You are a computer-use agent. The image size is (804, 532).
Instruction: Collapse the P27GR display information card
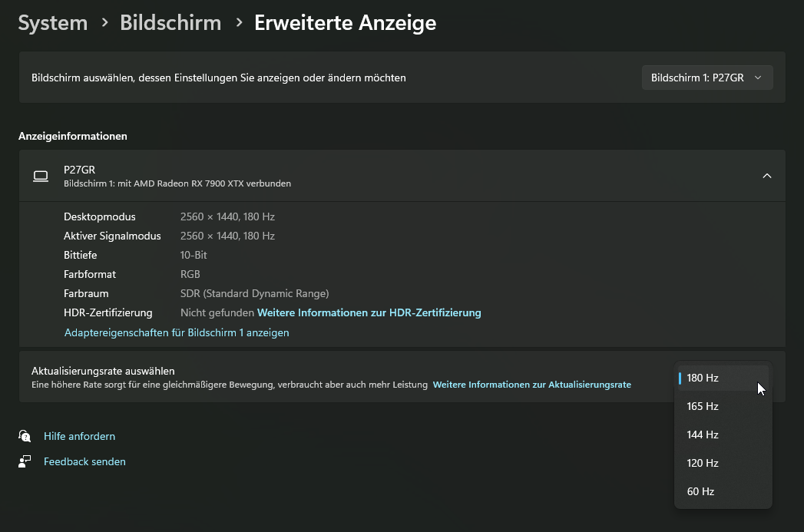point(766,176)
